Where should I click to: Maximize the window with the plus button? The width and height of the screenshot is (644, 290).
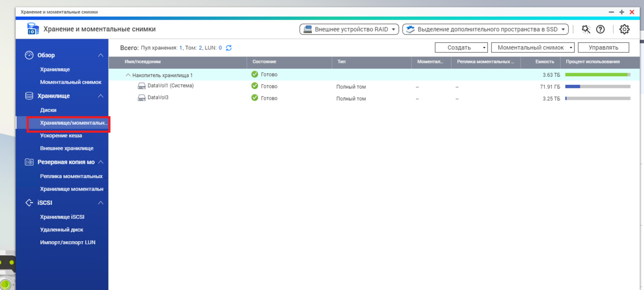coord(621,11)
